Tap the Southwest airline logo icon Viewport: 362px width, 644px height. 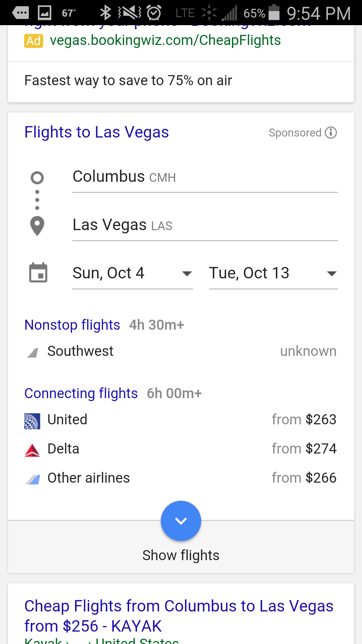33,353
